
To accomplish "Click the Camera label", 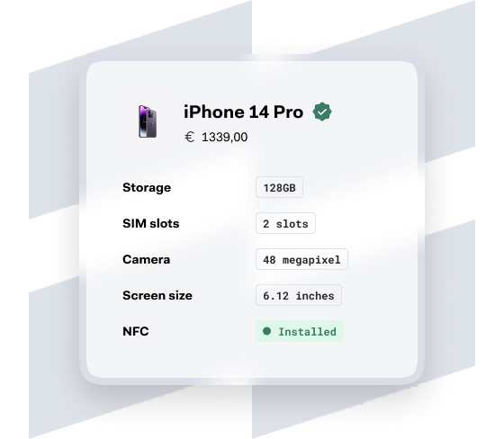I will point(146,259).
